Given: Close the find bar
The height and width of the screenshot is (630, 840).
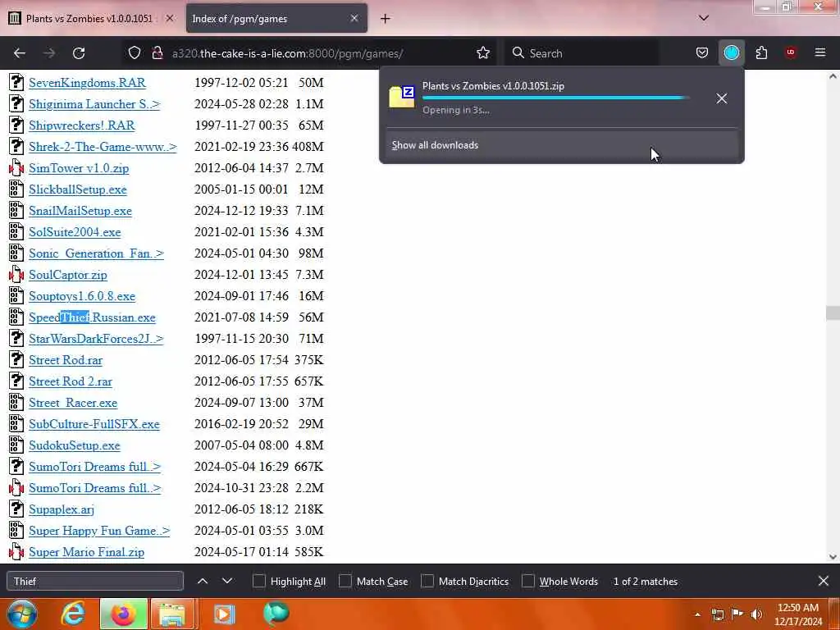Looking at the screenshot, I should [x=824, y=582].
